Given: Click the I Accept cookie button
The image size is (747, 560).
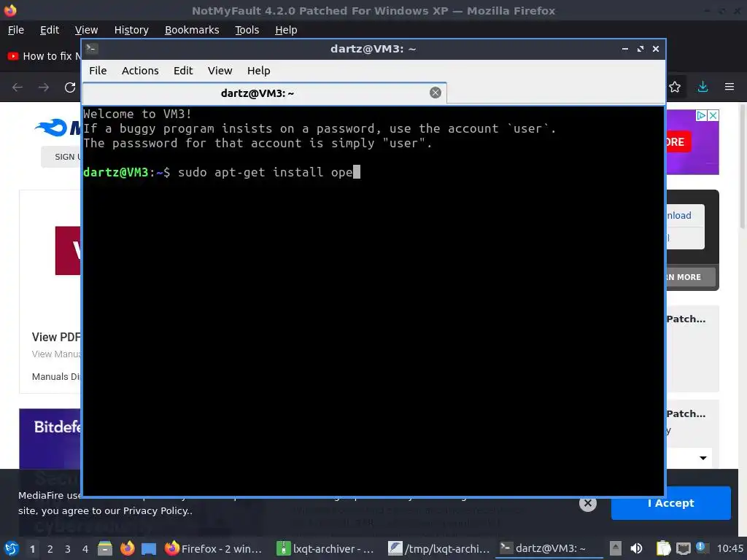Looking at the screenshot, I should (671, 503).
